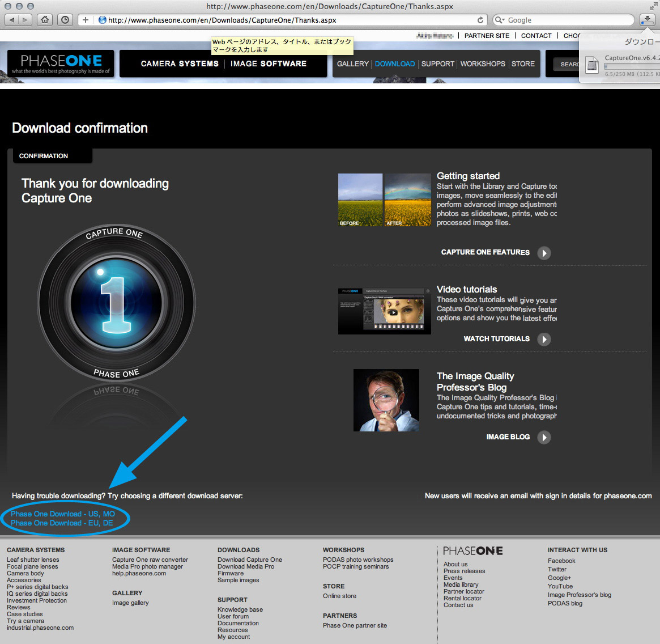Viewport: 660px width, 644px height.
Task: Click the Google search field
Action: coord(567,20)
